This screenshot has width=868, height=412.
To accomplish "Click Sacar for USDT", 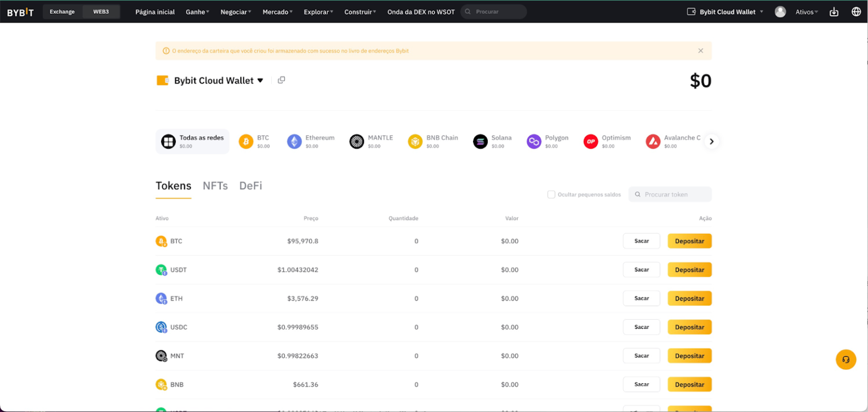I will 641,270.
